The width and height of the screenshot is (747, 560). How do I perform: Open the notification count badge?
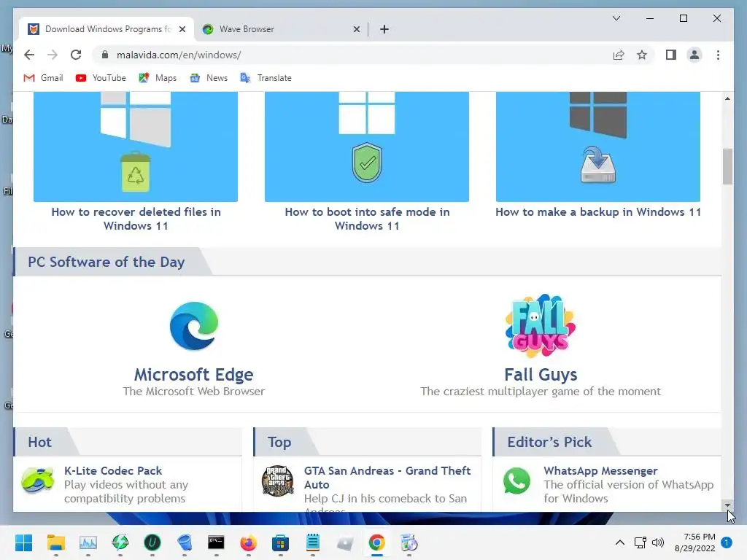pyautogui.click(x=727, y=542)
